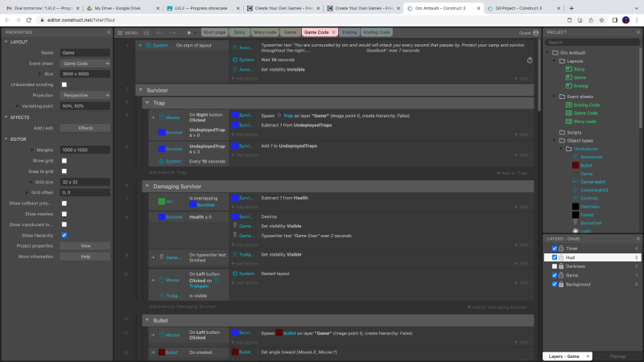Click the Effects button
The width and height of the screenshot is (644, 362).
(85, 127)
